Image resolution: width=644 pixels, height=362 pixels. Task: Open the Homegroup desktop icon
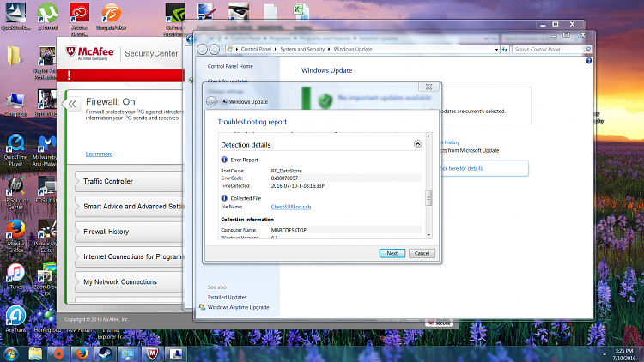47,320
